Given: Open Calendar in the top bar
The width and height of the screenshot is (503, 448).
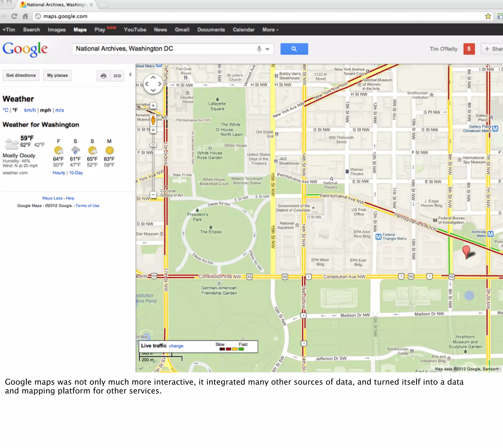Looking at the screenshot, I should (x=243, y=30).
